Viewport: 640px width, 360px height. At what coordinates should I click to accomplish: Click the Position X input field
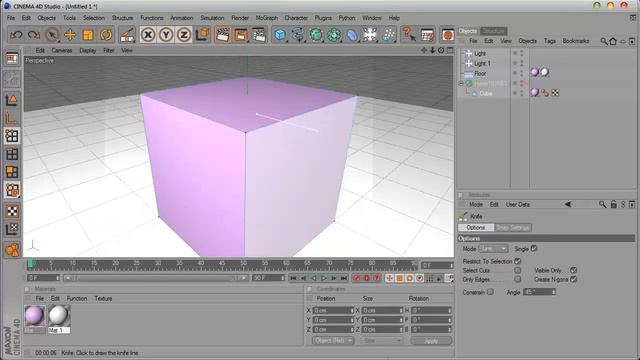coord(332,311)
